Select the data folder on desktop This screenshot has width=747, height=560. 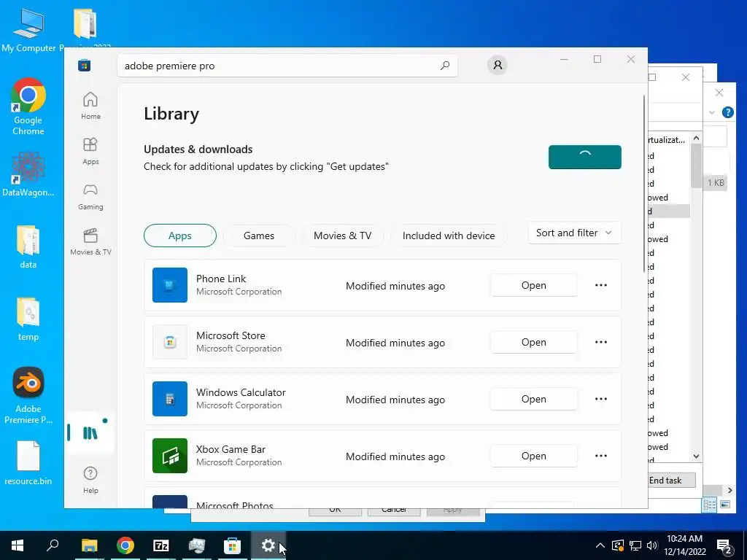28,246
